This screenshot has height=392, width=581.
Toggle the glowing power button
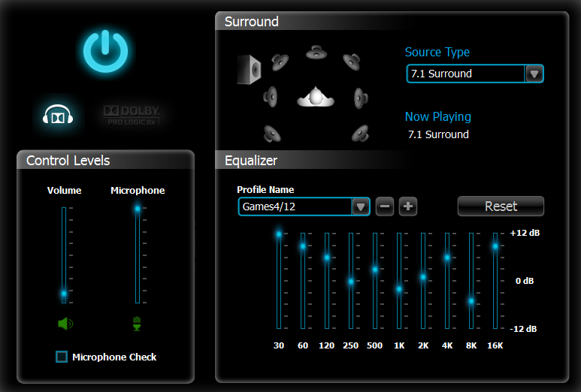(x=106, y=51)
